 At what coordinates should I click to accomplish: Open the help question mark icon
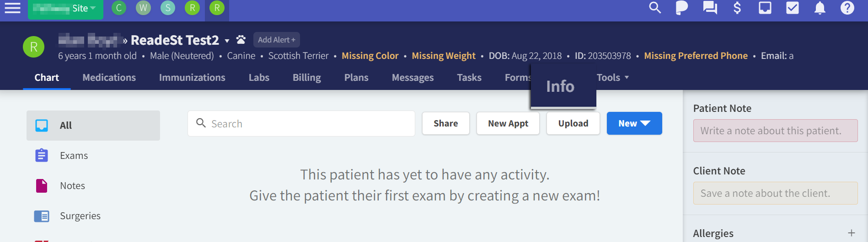coord(847,8)
